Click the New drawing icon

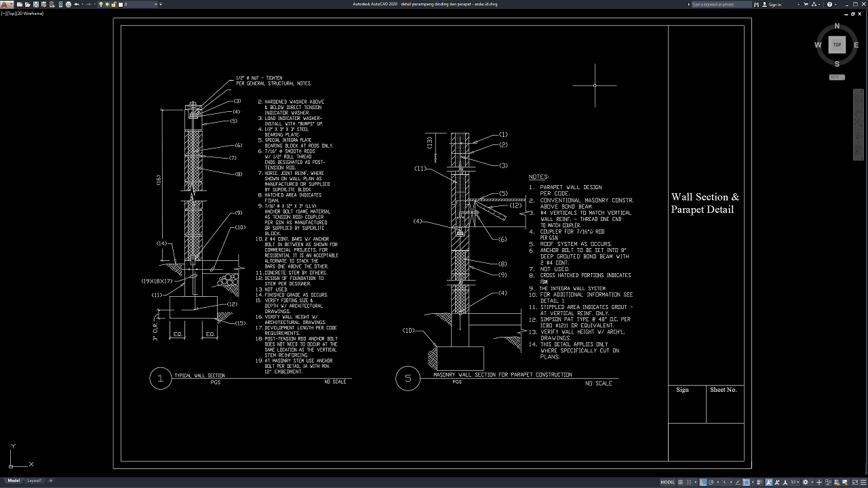[x=18, y=4]
